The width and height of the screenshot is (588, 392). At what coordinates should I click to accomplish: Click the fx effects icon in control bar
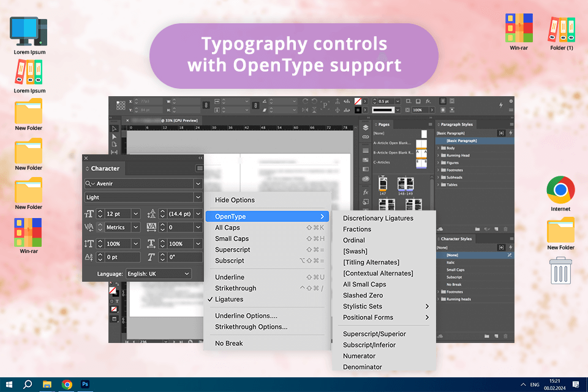tap(428, 101)
